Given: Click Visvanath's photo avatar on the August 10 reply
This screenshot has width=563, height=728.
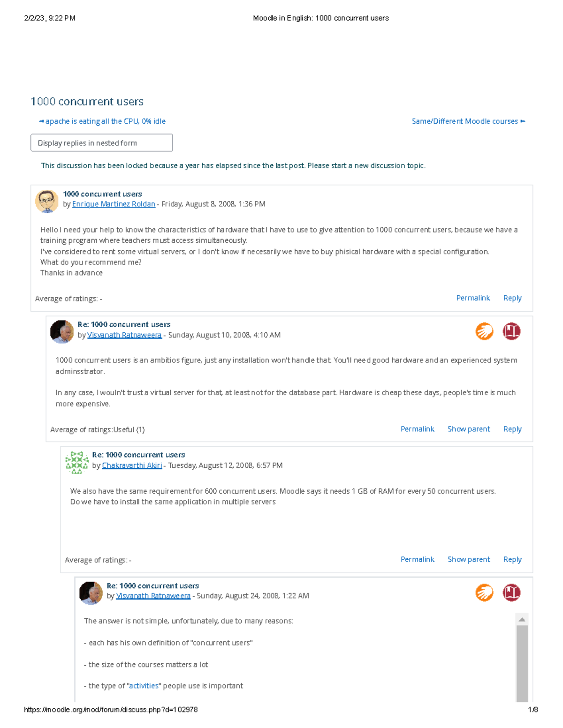Looking at the screenshot, I should [x=61, y=332].
